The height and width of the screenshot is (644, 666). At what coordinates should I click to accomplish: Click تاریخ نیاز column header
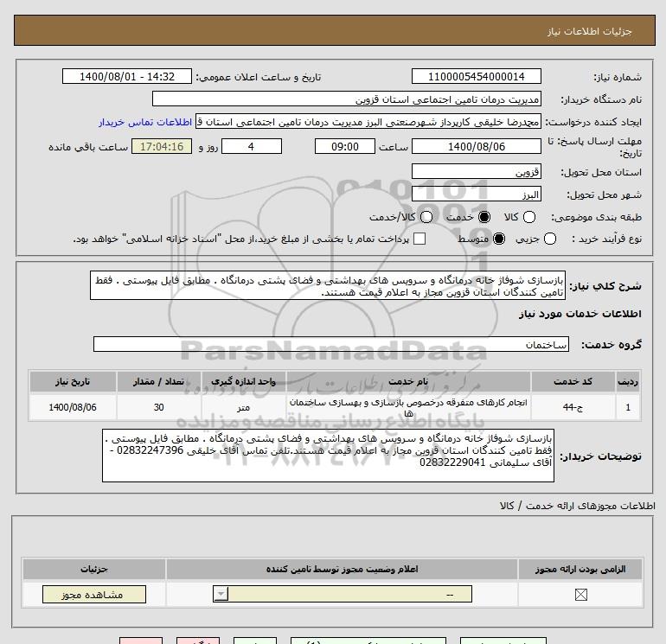[x=73, y=381]
